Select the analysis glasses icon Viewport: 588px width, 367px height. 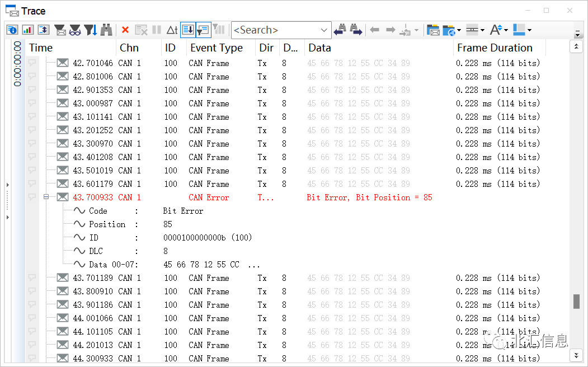[x=75, y=30]
